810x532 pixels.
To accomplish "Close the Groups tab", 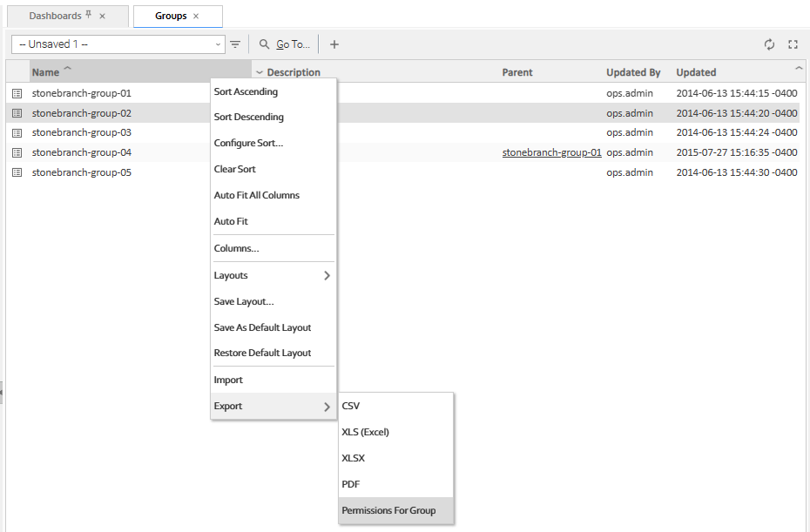I will [196, 17].
